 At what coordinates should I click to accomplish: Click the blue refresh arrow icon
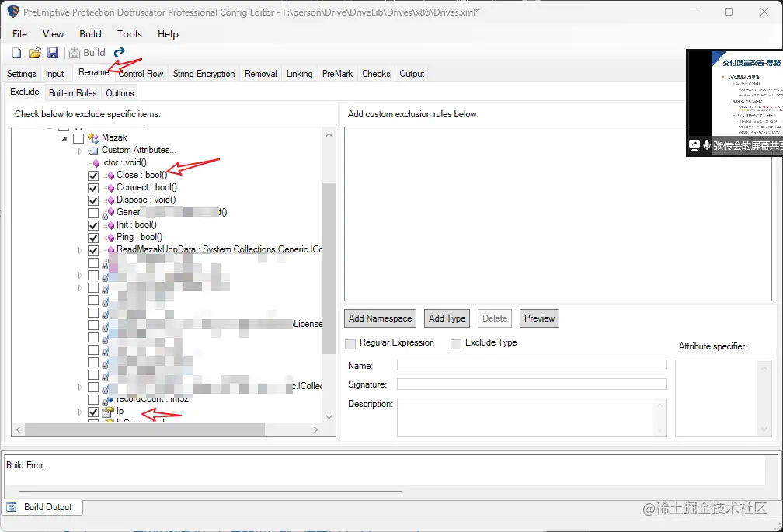(120, 52)
